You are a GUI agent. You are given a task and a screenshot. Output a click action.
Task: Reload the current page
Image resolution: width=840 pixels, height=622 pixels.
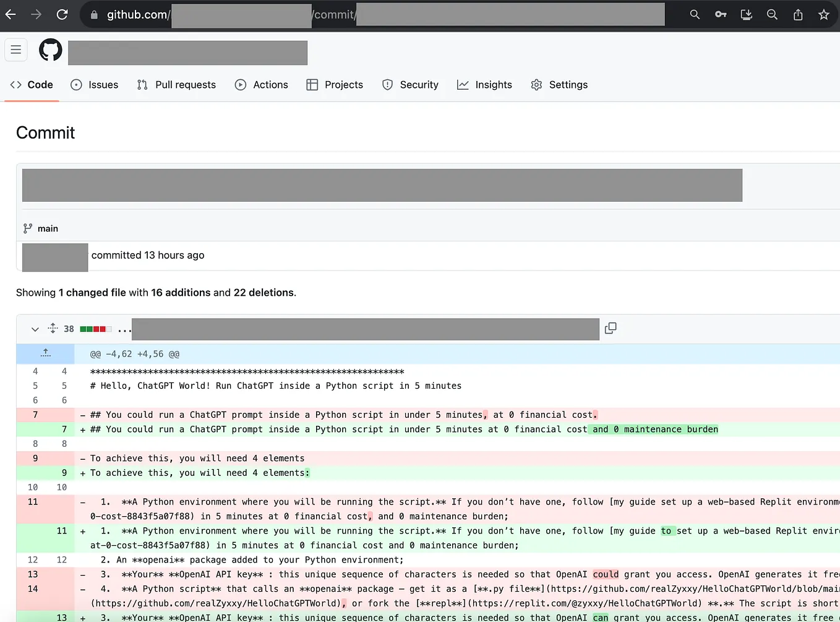(x=62, y=14)
